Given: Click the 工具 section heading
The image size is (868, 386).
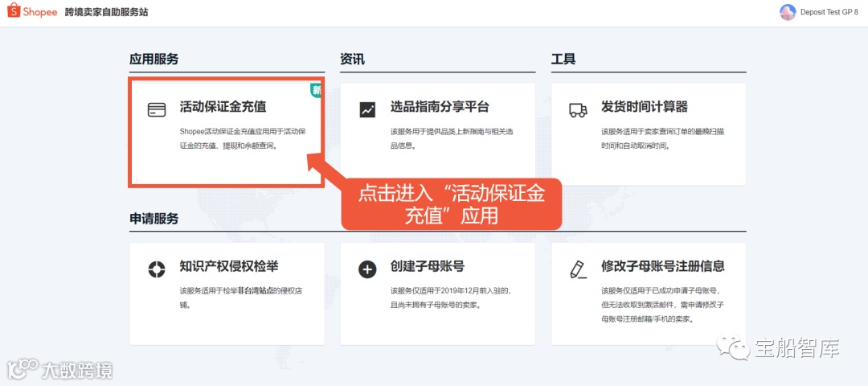Looking at the screenshot, I should coord(563,60).
